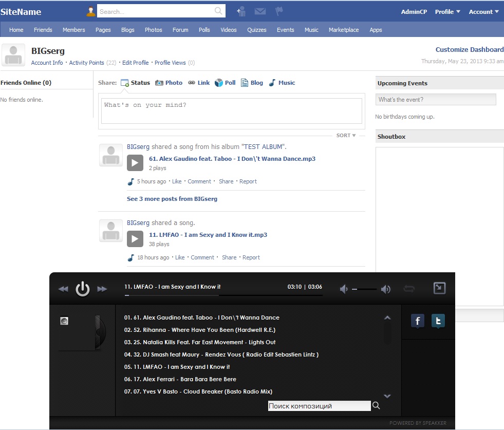Screen dimensions: 504x430
Task: Toggle the repeat loop button in player
Action: 409,289
